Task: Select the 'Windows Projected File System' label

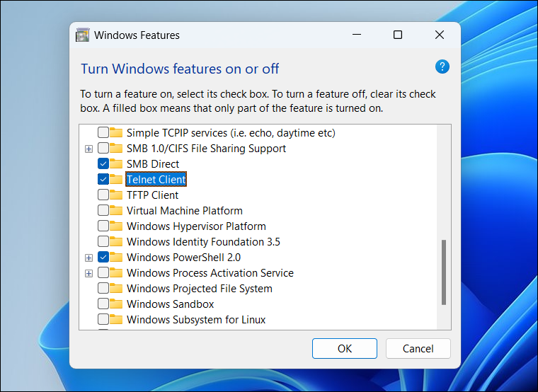Action: [200, 288]
